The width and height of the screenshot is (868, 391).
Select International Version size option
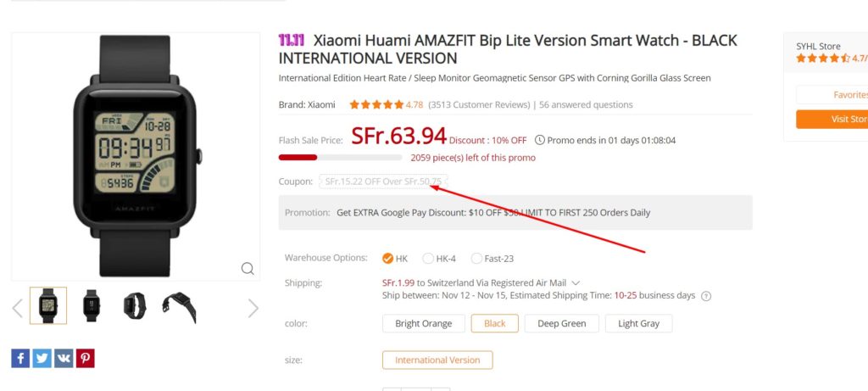click(x=437, y=360)
